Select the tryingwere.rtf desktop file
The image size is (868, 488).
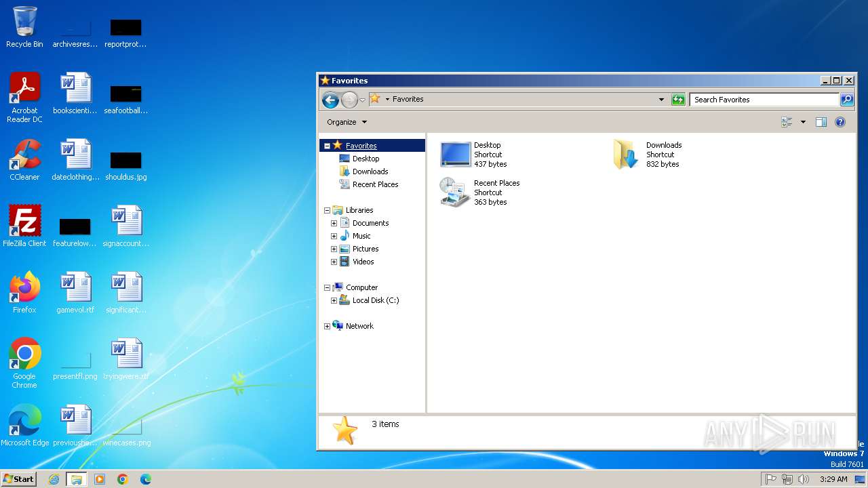(x=126, y=359)
